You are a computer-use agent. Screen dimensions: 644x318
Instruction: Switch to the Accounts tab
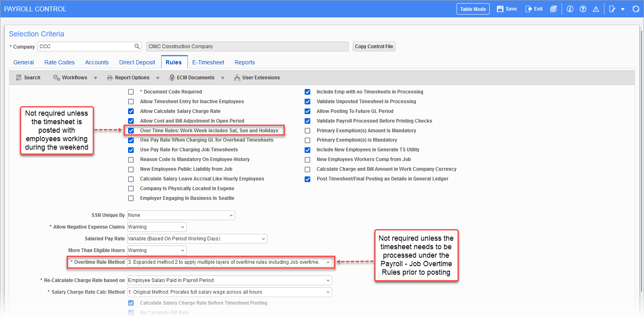[97, 62]
